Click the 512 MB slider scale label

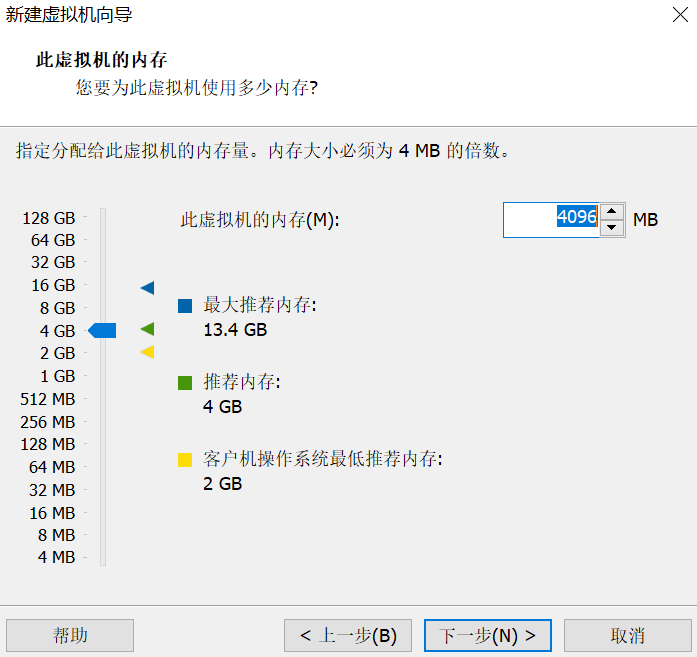pyautogui.click(x=48, y=399)
